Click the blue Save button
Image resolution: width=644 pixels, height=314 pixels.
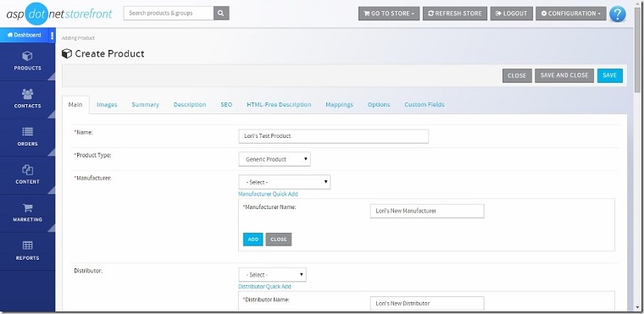pyautogui.click(x=610, y=75)
